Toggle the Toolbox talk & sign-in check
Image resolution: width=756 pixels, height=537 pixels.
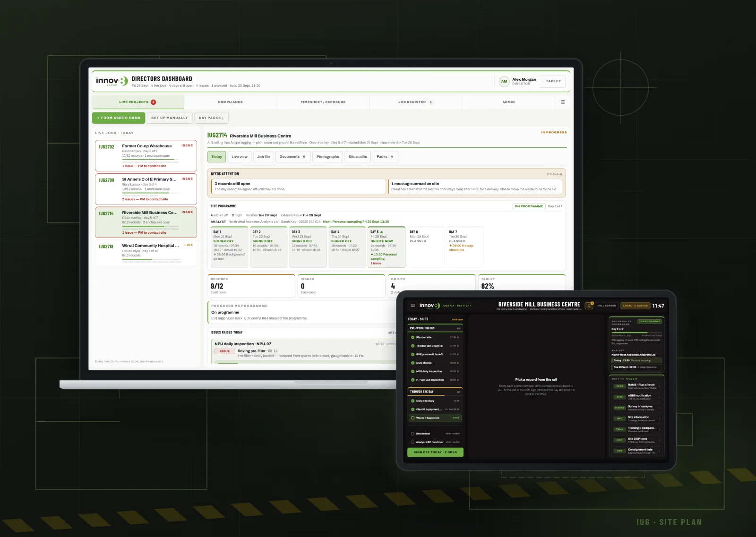[x=412, y=346]
